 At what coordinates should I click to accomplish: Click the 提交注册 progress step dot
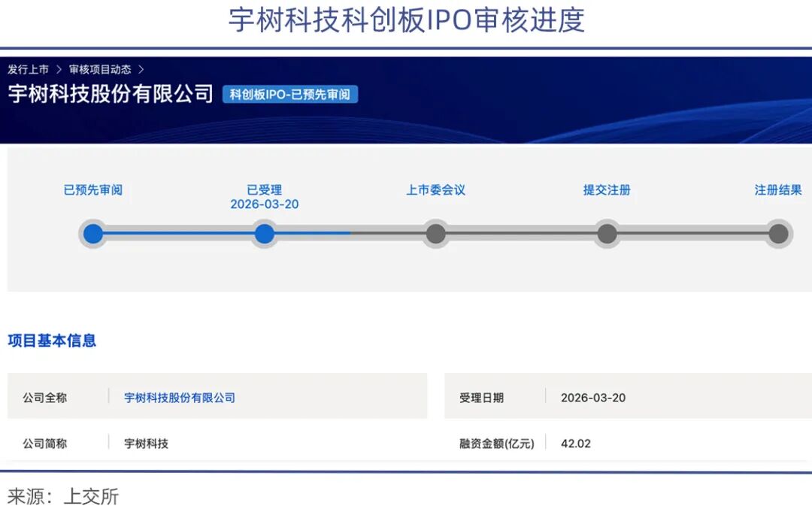(x=607, y=234)
